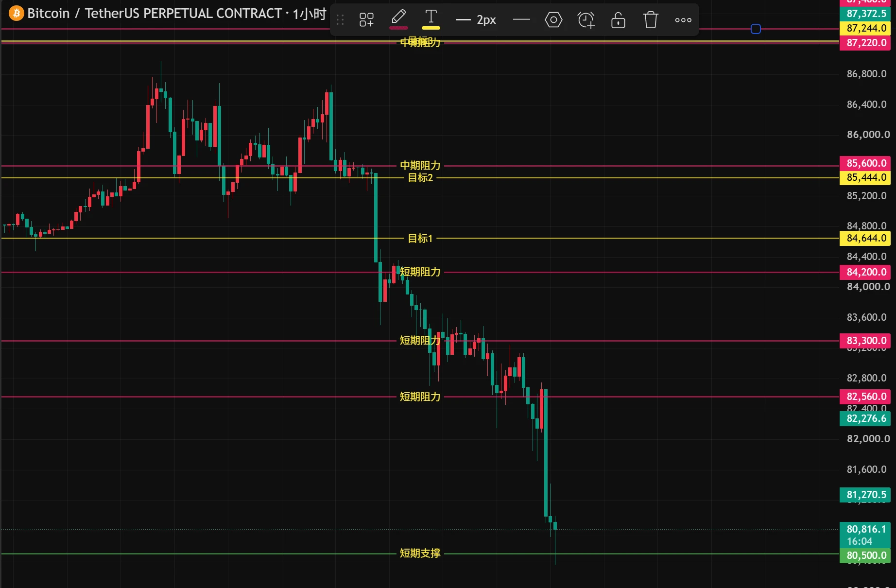Click the 87,244.0 yellow price tag
This screenshot has width=896, height=588.
(865, 28)
